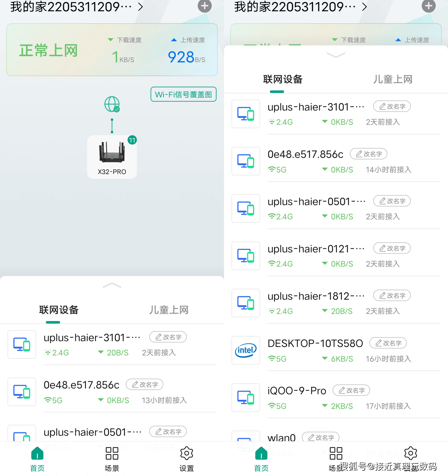Viewport: 448px width, 476px height.
Task: Open the Wi-Fi信号覆盖图 button
Action: click(183, 94)
